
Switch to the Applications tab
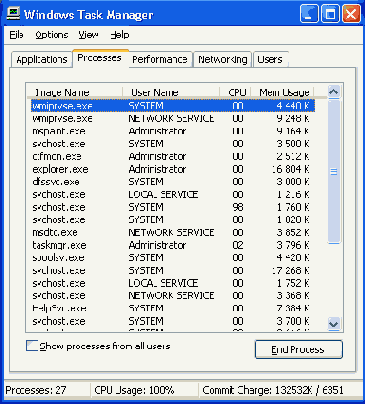pyautogui.click(x=42, y=59)
